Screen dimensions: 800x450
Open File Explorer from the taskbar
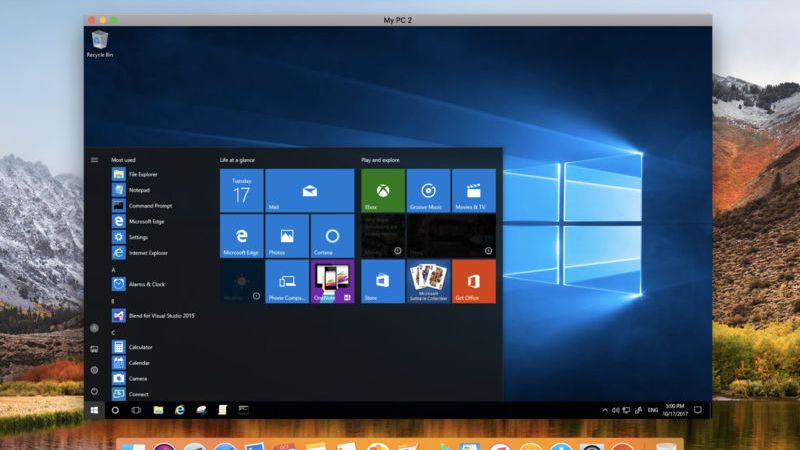coord(158,410)
